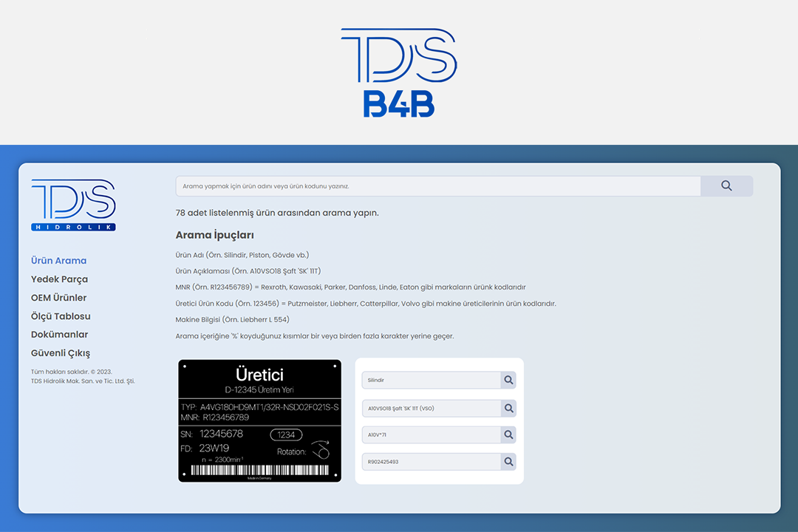Click the Silindir example search field

(x=431, y=381)
